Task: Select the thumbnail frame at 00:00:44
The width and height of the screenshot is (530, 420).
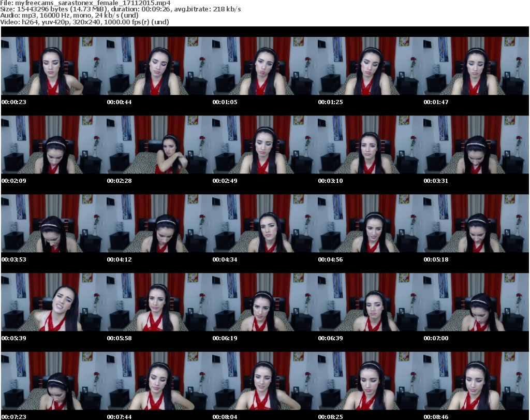Action: click(159, 66)
